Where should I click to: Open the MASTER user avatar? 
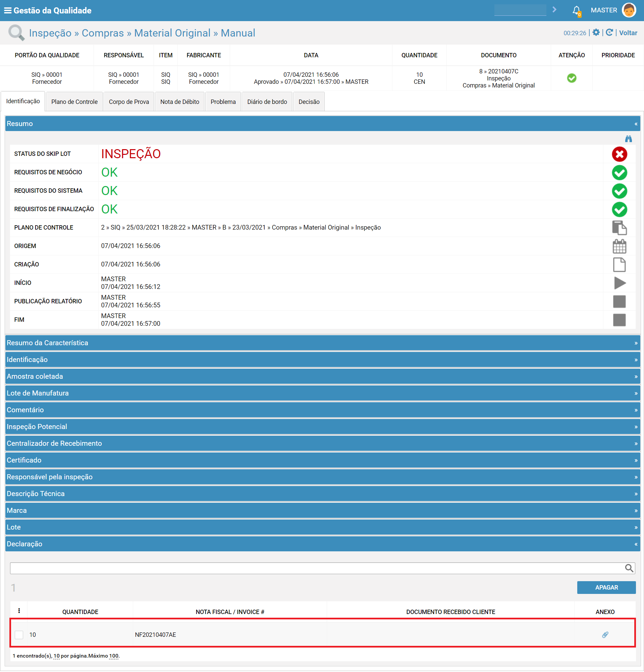click(629, 10)
